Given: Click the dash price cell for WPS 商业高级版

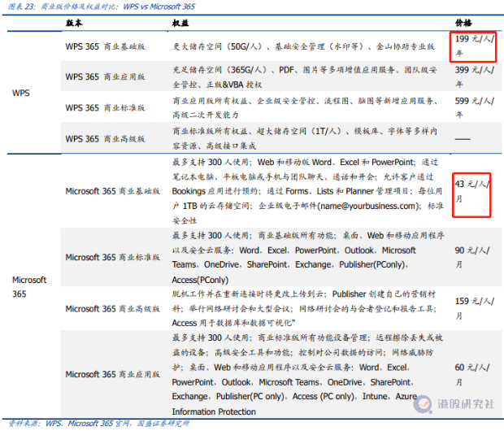Looking at the screenshot, I should click(x=463, y=139).
